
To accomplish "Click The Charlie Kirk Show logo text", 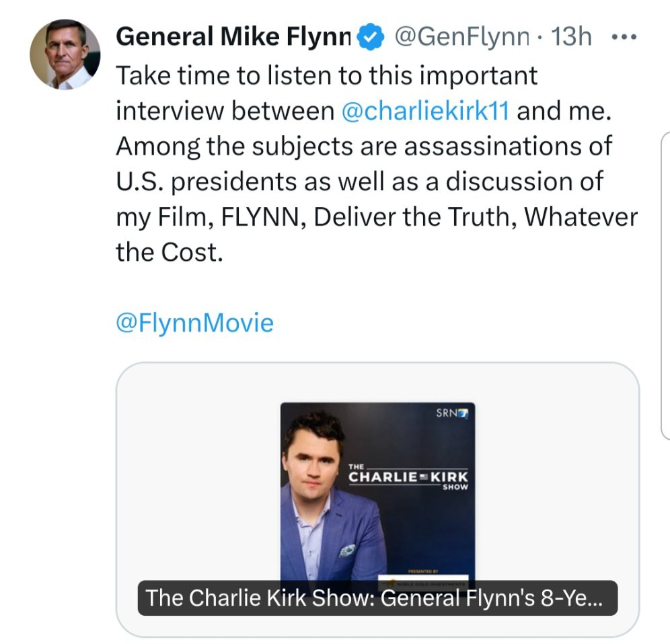I will pyautogui.click(x=408, y=476).
